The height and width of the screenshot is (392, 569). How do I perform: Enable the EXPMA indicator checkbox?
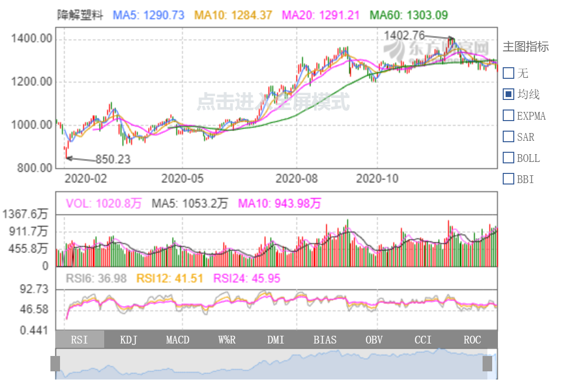508,115
